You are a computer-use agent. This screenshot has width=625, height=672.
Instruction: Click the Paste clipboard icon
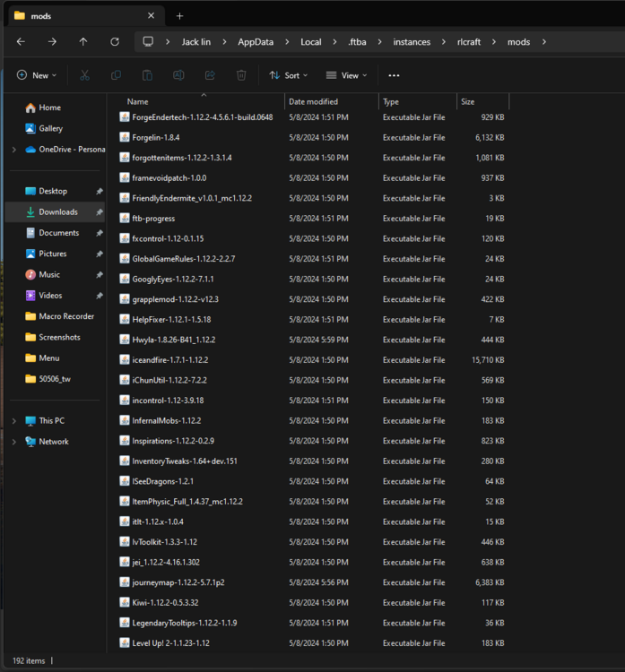(x=147, y=75)
